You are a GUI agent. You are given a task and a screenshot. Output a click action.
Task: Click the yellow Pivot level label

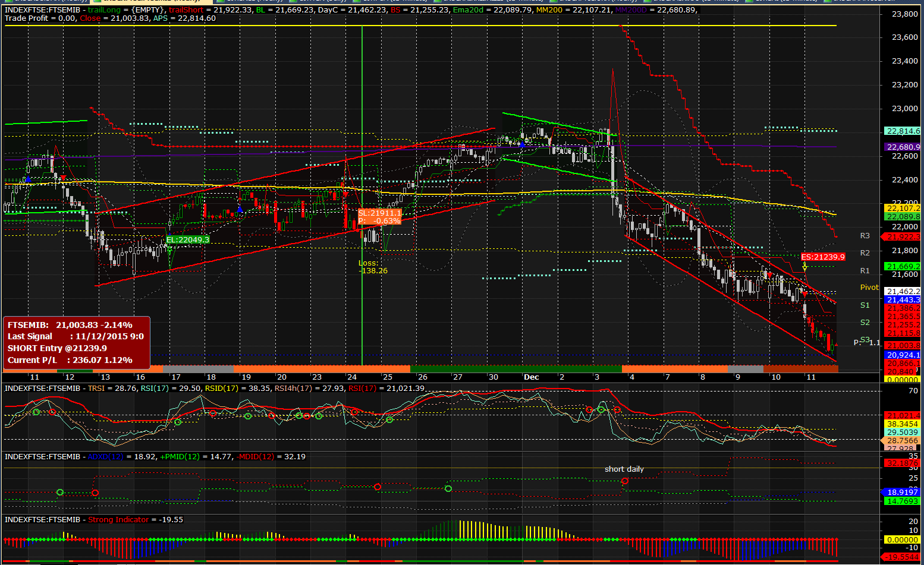(x=869, y=288)
